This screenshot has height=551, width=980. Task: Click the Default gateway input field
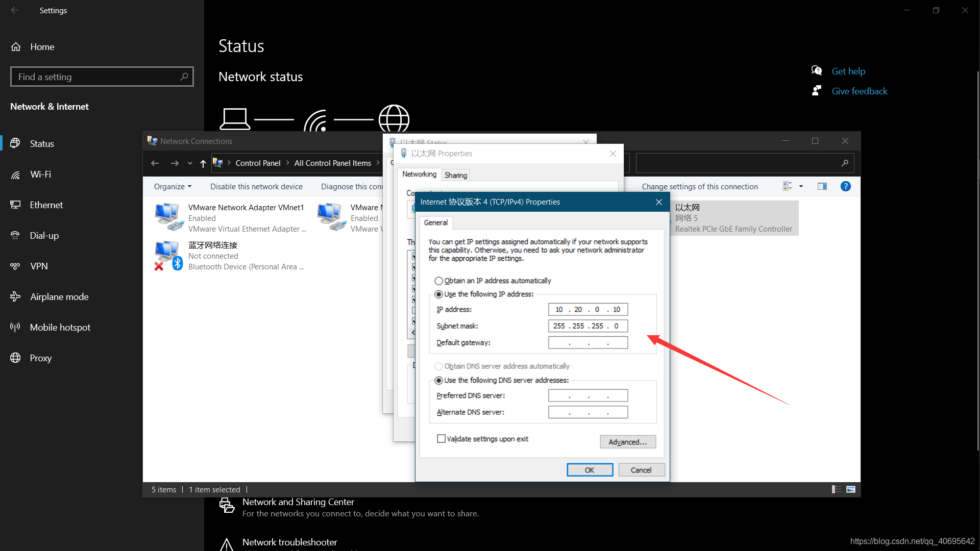click(x=587, y=342)
